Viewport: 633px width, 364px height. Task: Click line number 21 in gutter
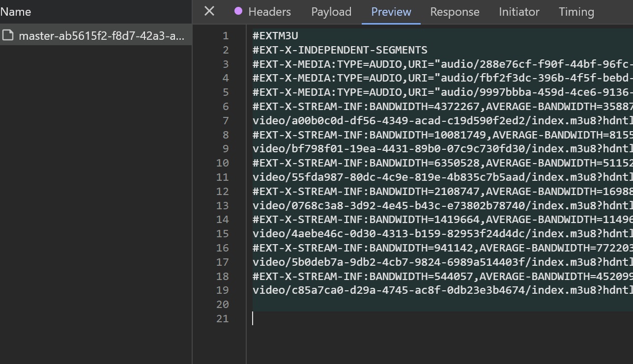tap(223, 319)
